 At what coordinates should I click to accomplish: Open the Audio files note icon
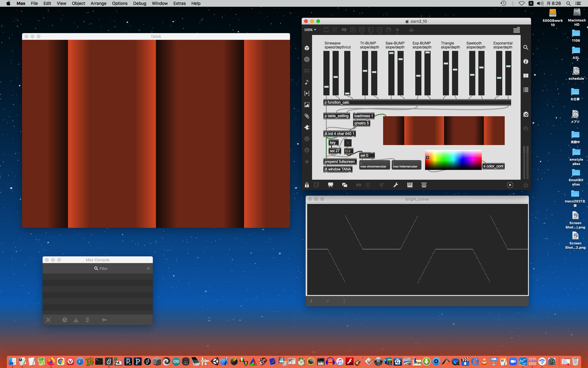(x=307, y=82)
